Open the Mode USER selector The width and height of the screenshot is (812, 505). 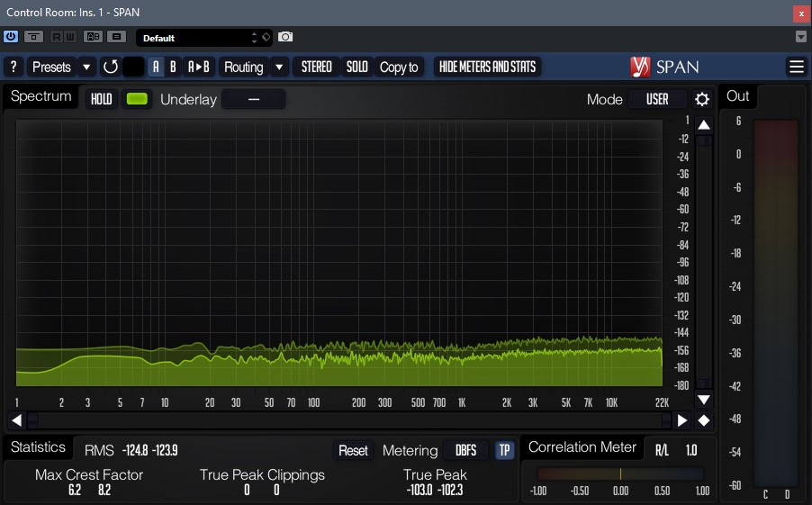pyautogui.click(x=657, y=99)
